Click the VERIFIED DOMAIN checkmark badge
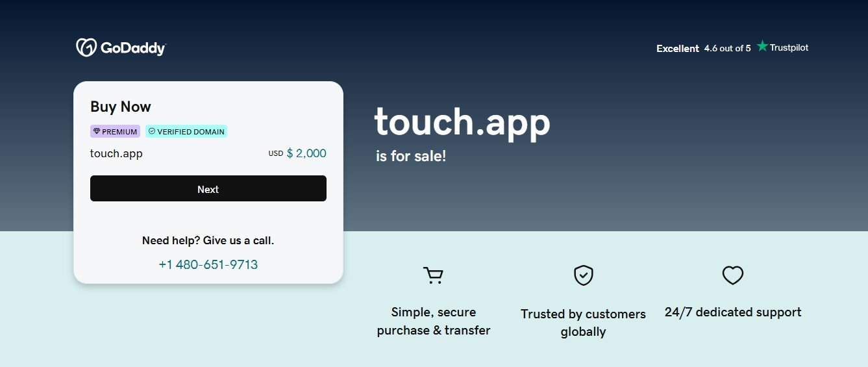868x367 pixels. click(186, 132)
